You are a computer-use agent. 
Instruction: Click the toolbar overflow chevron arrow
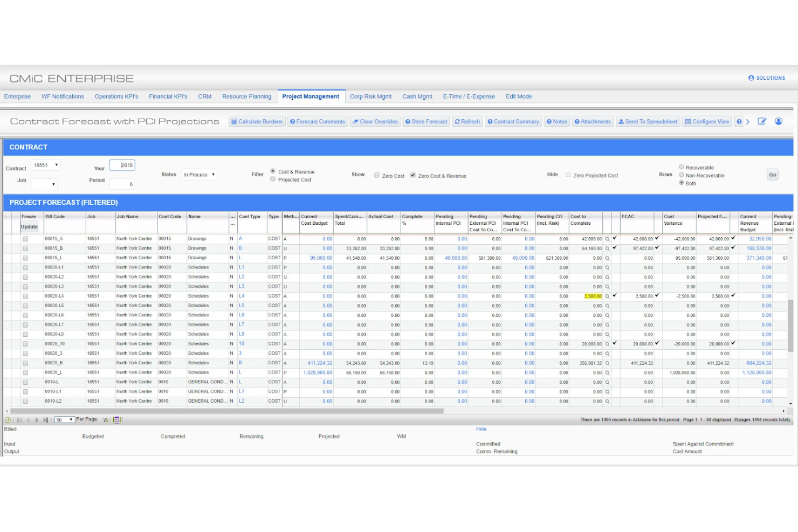748,122
